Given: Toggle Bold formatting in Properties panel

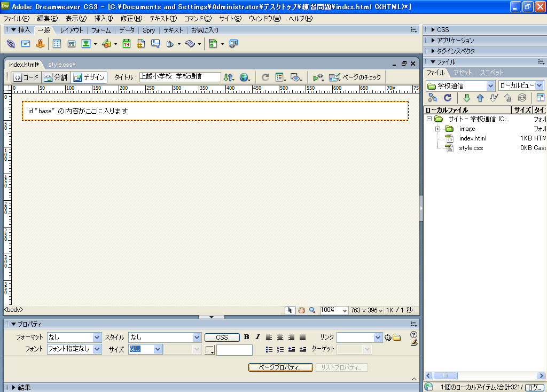Looking at the screenshot, I should (x=246, y=337).
